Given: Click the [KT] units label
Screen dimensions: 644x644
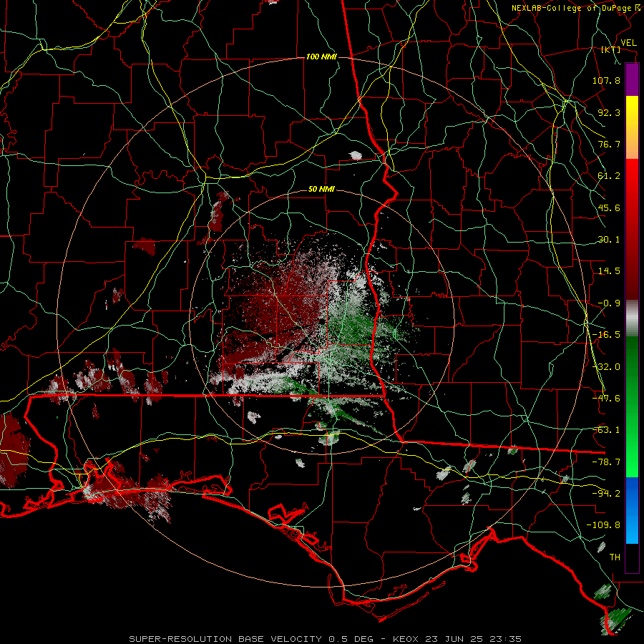Looking at the screenshot, I should (x=611, y=49).
